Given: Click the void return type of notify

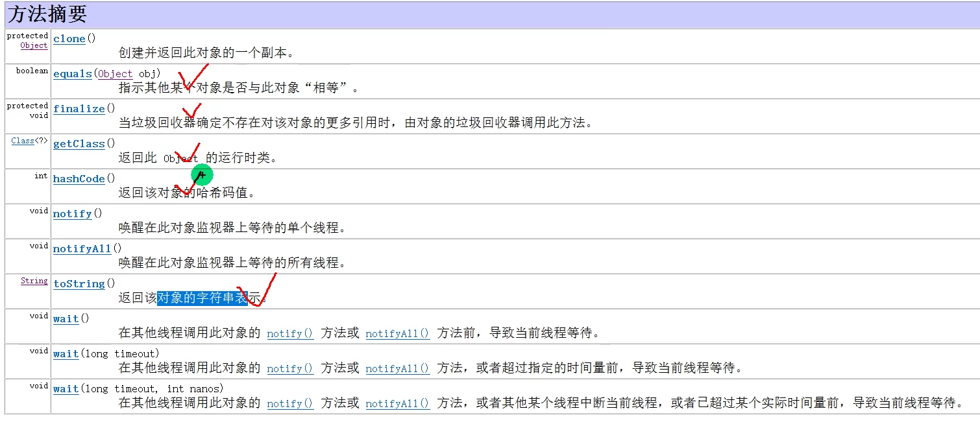Looking at the screenshot, I should click(x=39, y=211).
